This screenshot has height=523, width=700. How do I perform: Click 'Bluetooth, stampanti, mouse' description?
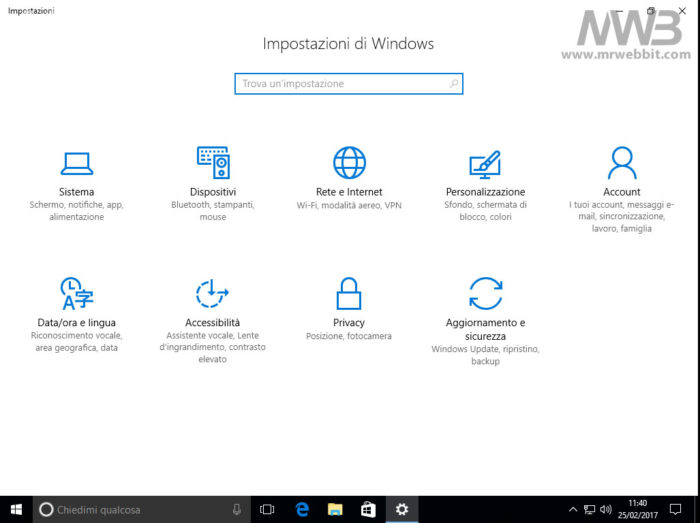[x=213, y=211]
